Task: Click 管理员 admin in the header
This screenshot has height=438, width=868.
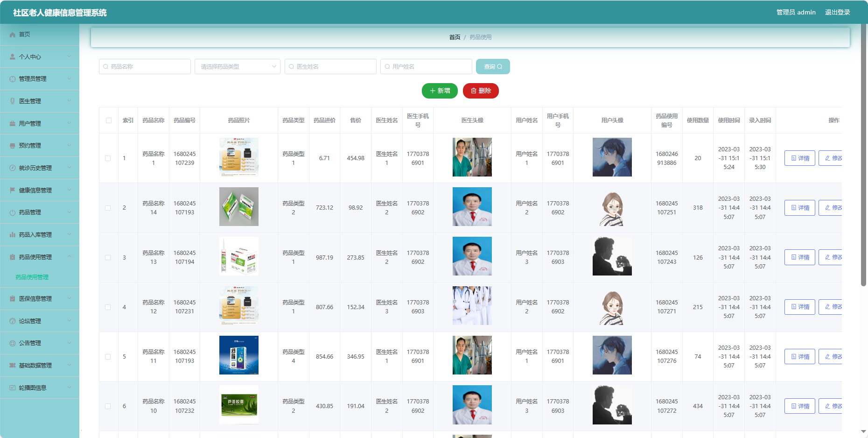Action: click(796, 12)
